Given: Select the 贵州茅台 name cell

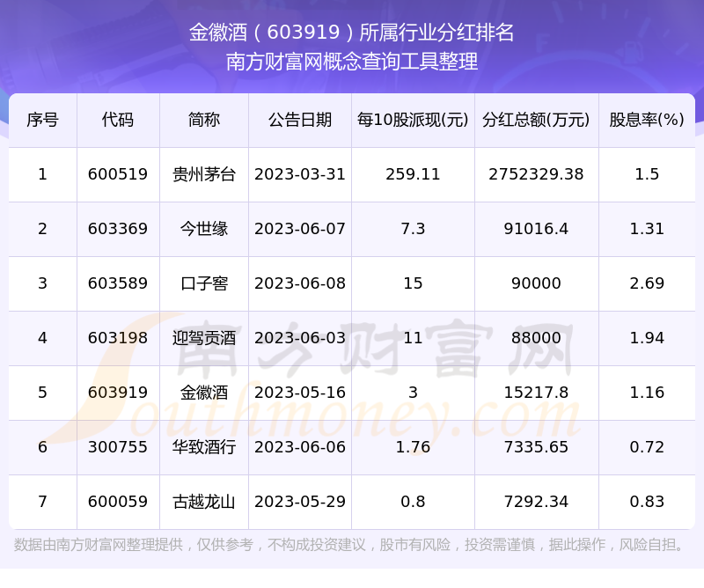Looking at the screenshot, I should coord(204,174).
